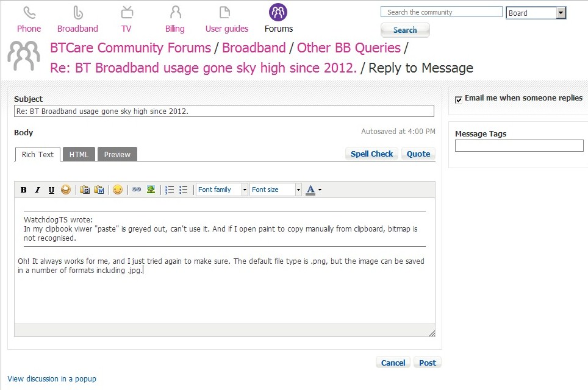The height and width of the screenshot is (390, 588).
Task: Switch to the Preview tab
Action: point(117,154)
